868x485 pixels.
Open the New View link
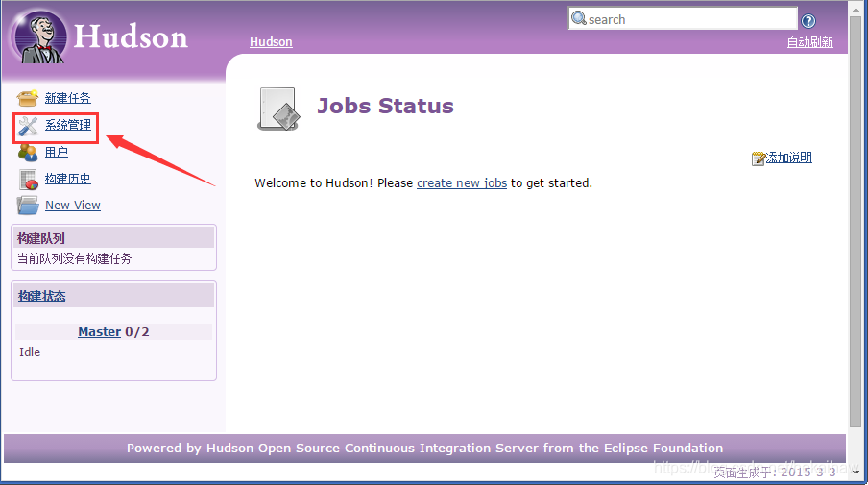coord(73,205)
